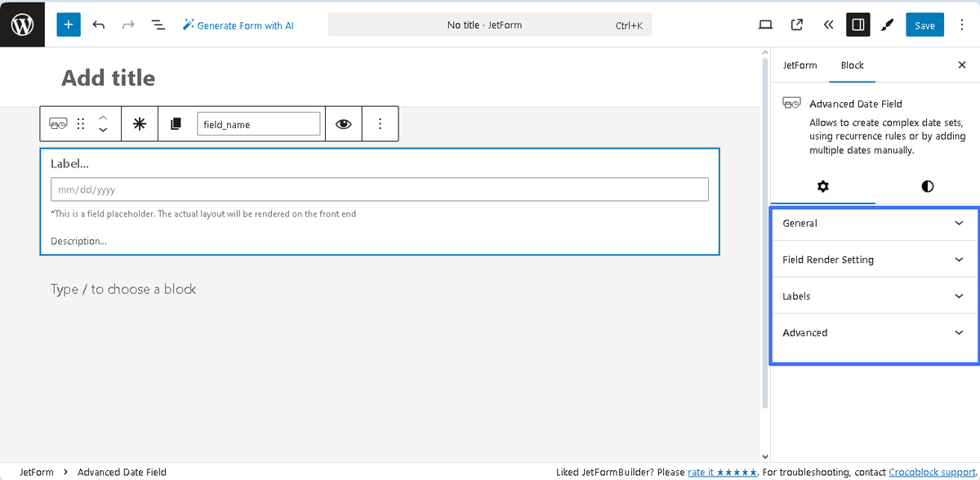The width and height of the screenshot is (980, 480).
Task: Collapse the publish panel with double chevron icon
Action: pyautogui.click(x=828, y=24)
